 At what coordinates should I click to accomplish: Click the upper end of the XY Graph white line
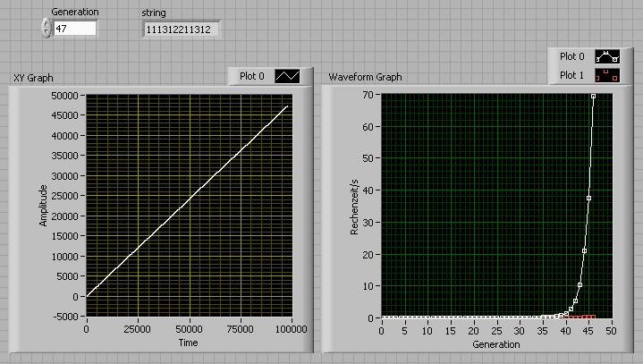(287, 106)
